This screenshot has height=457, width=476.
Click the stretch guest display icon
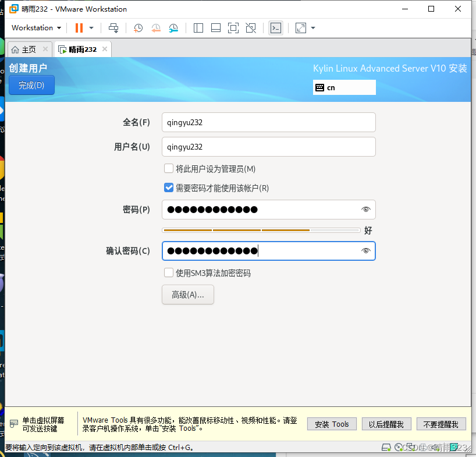tap(300, 28)
